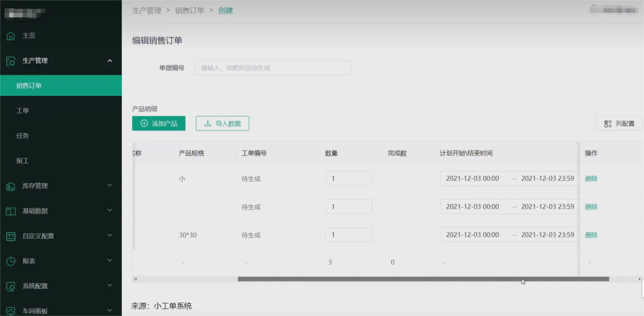Collapse the 生产管理 menu chevron
The width and height of the screenshot is (644, 316).
point(110,61)
